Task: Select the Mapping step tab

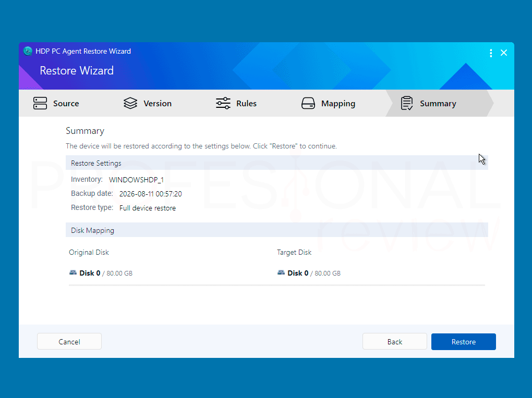Action: (329, 103)
